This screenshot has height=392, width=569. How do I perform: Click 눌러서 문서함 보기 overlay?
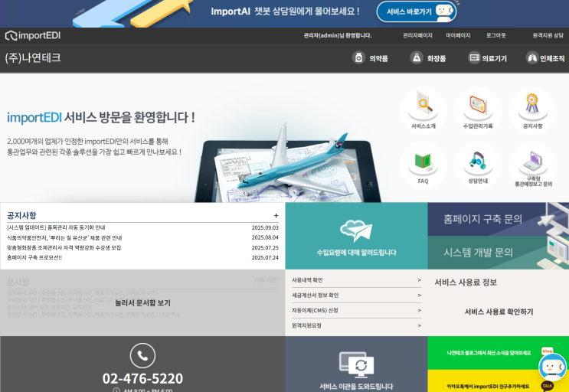pos(142,302)
